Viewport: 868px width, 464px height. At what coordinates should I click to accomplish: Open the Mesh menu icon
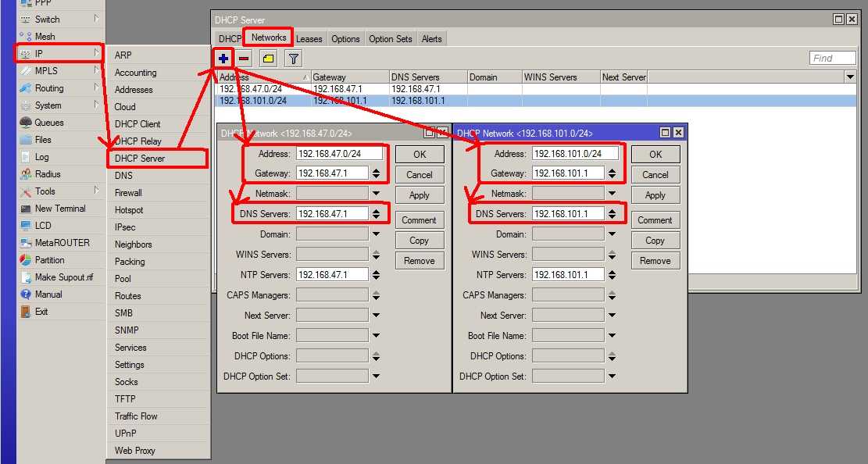coord(26,37)
